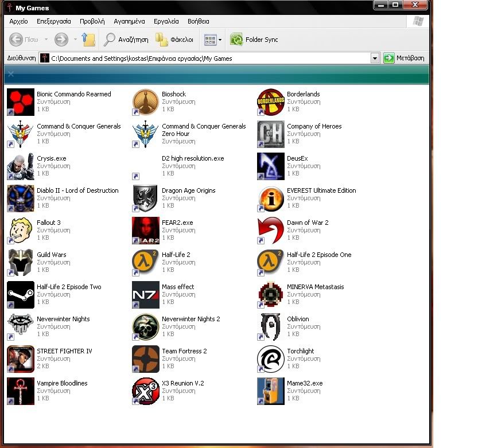
Task: Select Half-Life 2 Episode Two Steam icon
Action: pyautogui.click(x=21, y=295)
